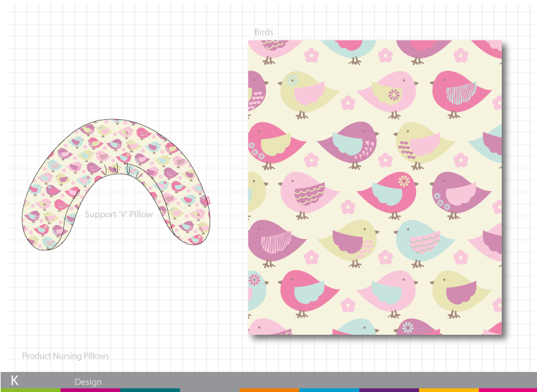The image size is (537, 392).
Task: Select the Design label in footer bar
Action: coord(88,382)
